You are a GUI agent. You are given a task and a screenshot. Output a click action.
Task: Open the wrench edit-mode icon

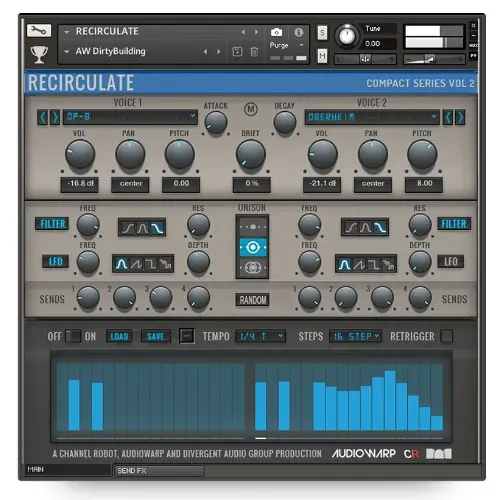[39, 31]
